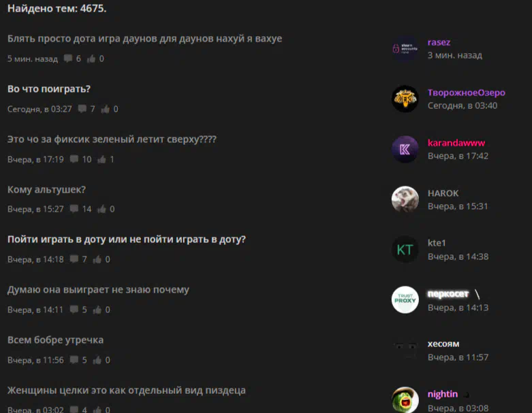Visit хесоям's user profile
The image size is (532, 413).
pyautogui.click(x=443, y=344)
